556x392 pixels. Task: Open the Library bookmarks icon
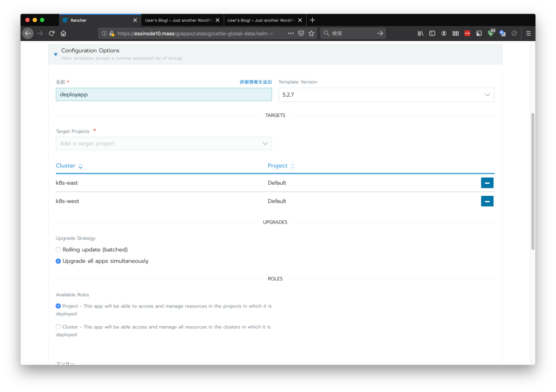[421, 33]
